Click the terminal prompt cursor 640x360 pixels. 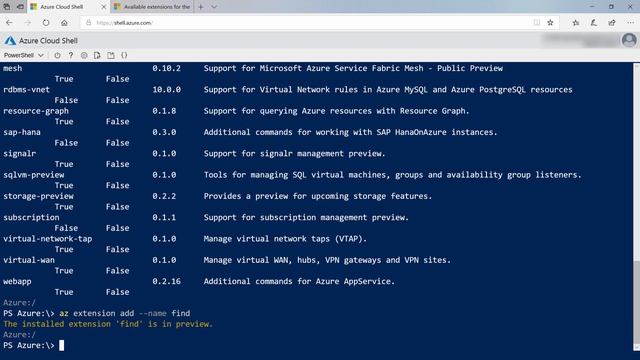[61, 345]
